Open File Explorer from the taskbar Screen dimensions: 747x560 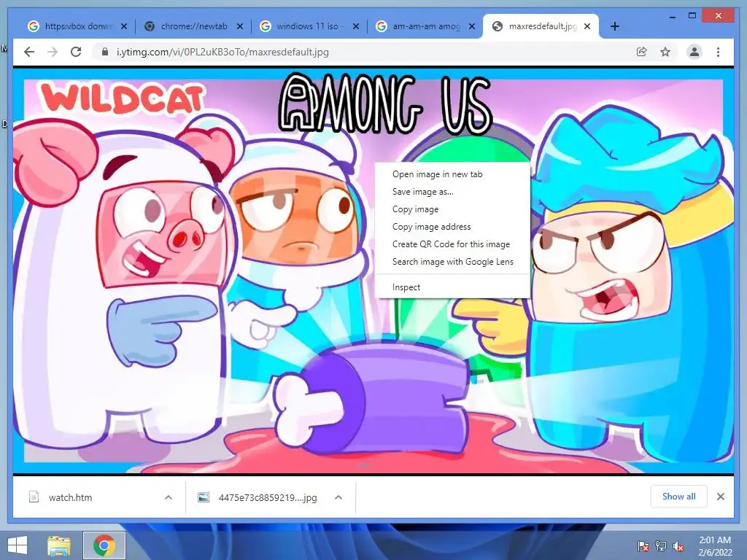point(59,545)
